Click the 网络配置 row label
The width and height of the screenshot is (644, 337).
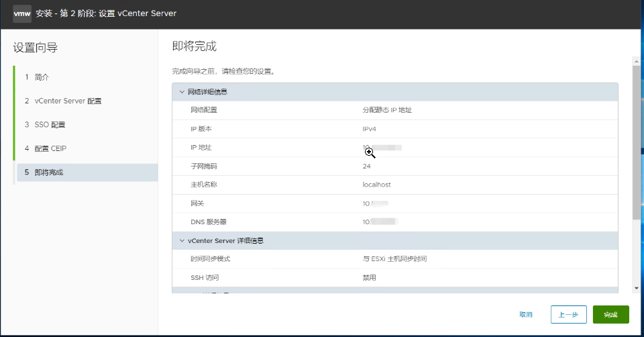tap(204, 110)
